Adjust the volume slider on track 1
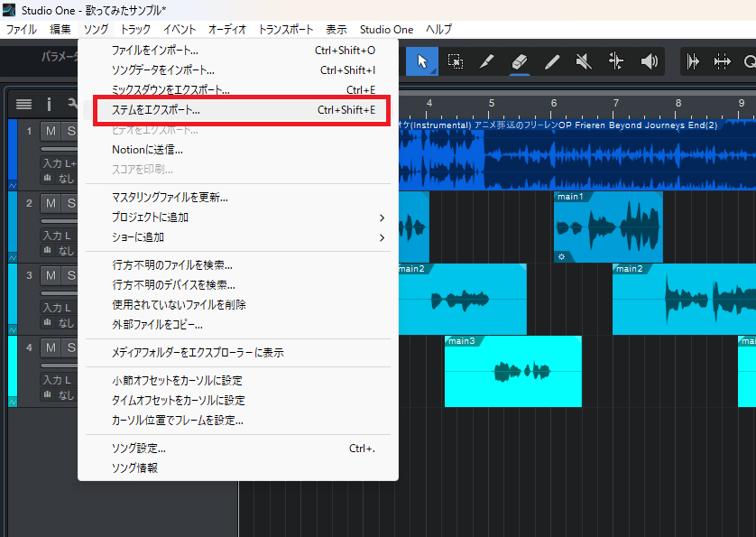Image resolution: width=756 pixels, height=537 pixels. pos(51,149)
